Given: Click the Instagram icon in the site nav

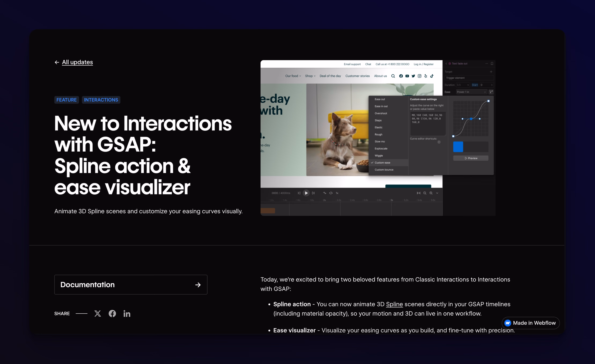Looking at the screenshot, I should pyautogui.click(x=419, y=76).
